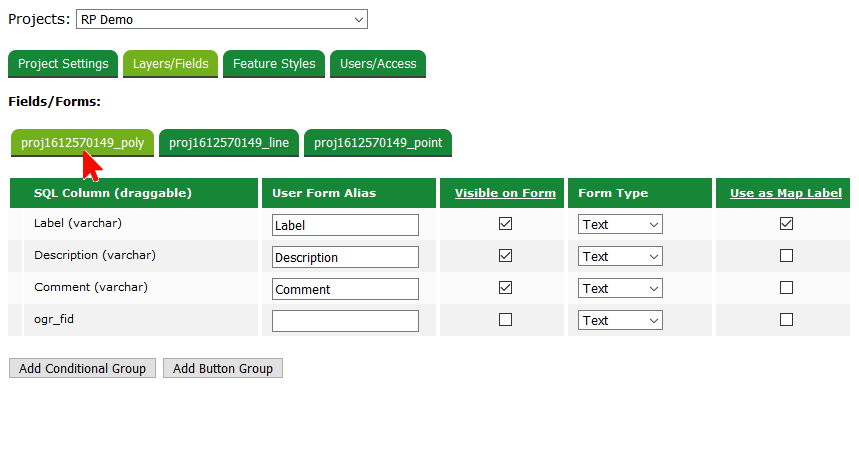Image resolution: width=859 pixels, height=453 pixels.
Task: Open the Projects dropdown
Action: 221,19
